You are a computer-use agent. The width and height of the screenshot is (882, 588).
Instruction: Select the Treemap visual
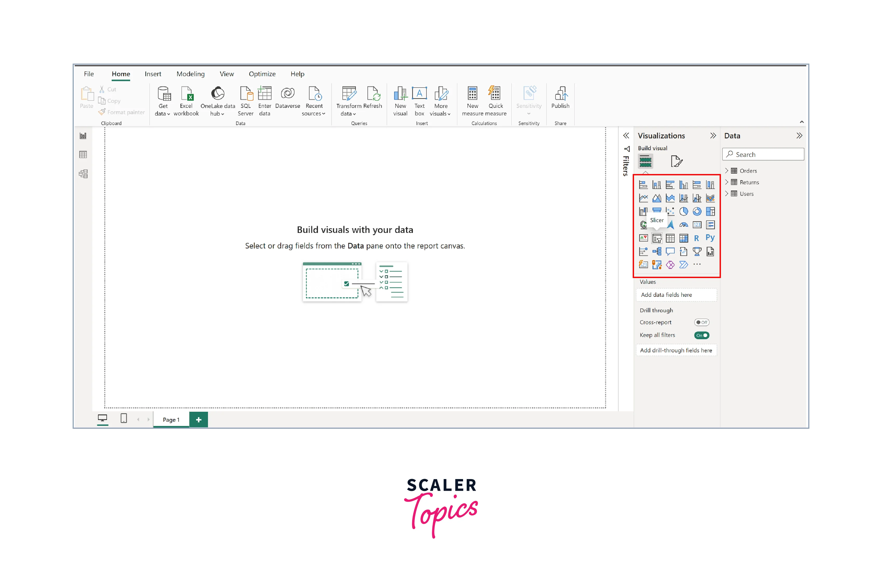pos(710,211)
